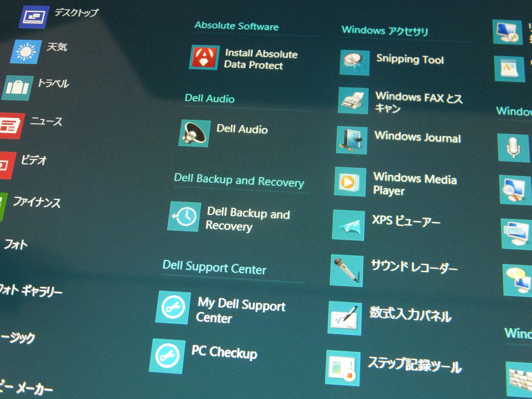Open the フォト photos app
The image size is (532, 399).
tap(16, 245)
